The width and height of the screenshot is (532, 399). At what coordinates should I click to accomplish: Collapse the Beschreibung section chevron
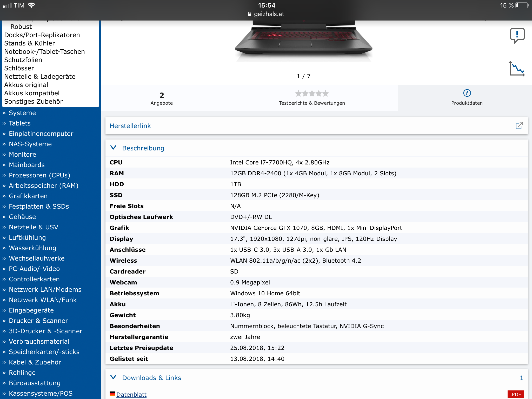pos(113,148)
